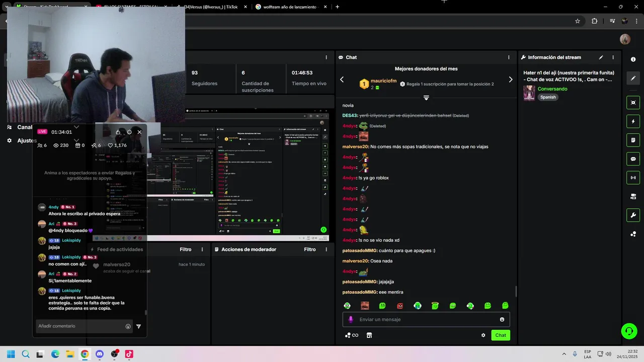Screen dimensions: 644x362
Task: Show hidden system tray icons
Action: click(563, 354)
